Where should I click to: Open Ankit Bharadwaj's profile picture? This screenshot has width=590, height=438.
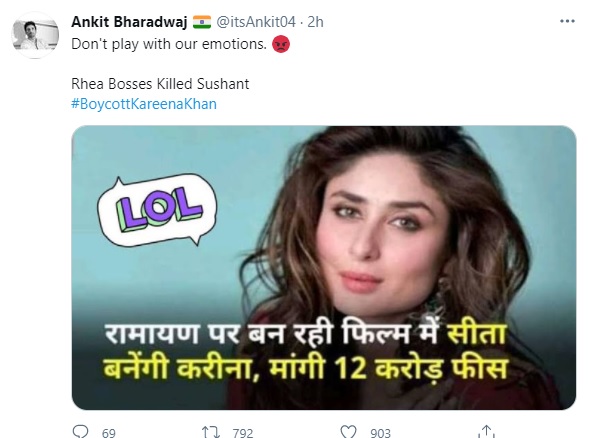pyautogui.click(x=35, y=35)
